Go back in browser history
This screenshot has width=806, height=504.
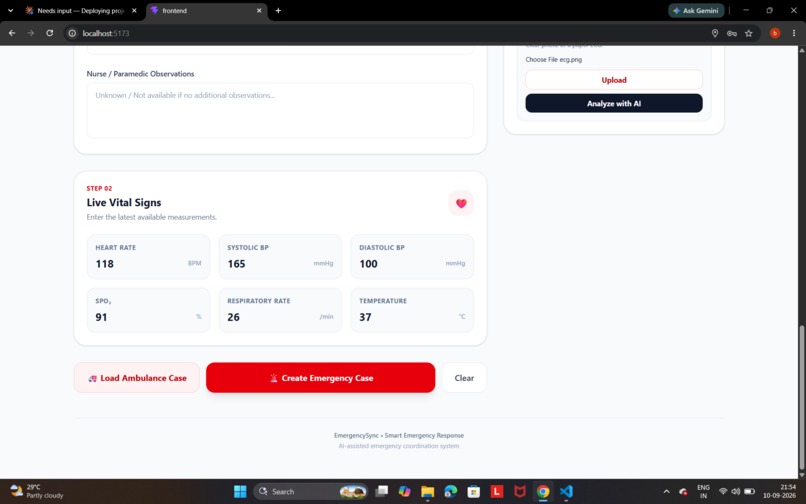coord(12,33)
